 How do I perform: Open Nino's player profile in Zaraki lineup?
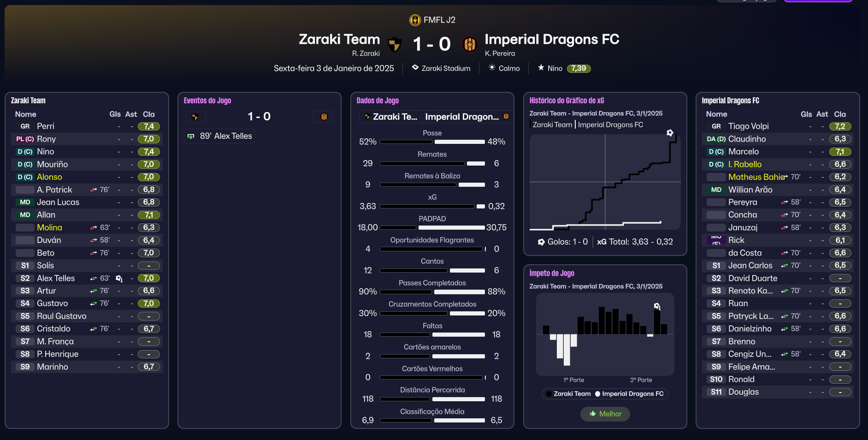(x=46, y=152)
